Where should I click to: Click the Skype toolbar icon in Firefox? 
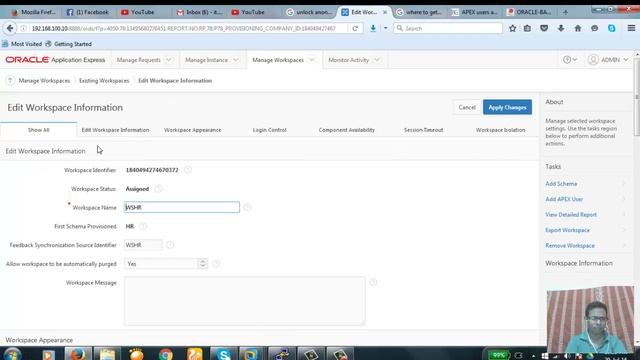(x=611, y=28)
